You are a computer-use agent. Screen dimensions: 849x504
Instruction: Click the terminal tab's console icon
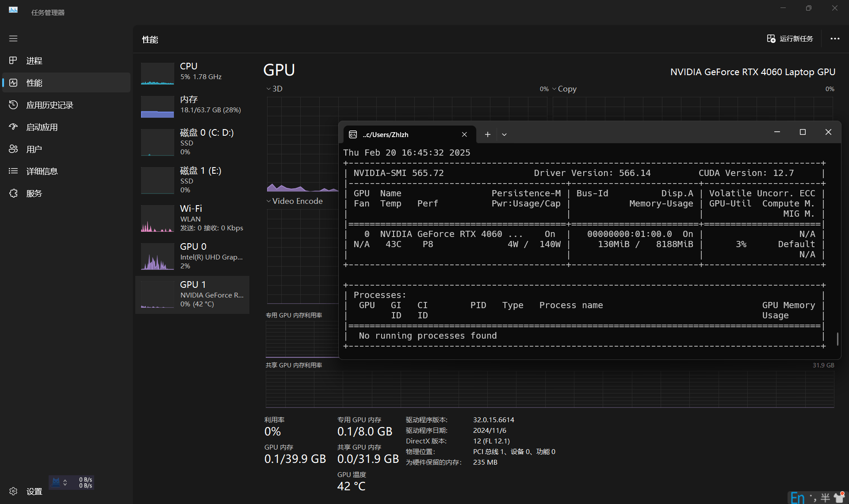[353, 134]
